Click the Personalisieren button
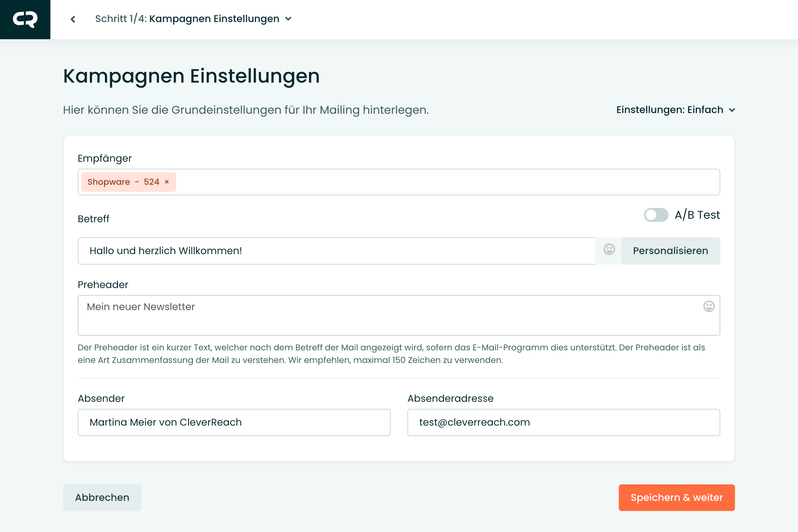 (x=670, y=251)
